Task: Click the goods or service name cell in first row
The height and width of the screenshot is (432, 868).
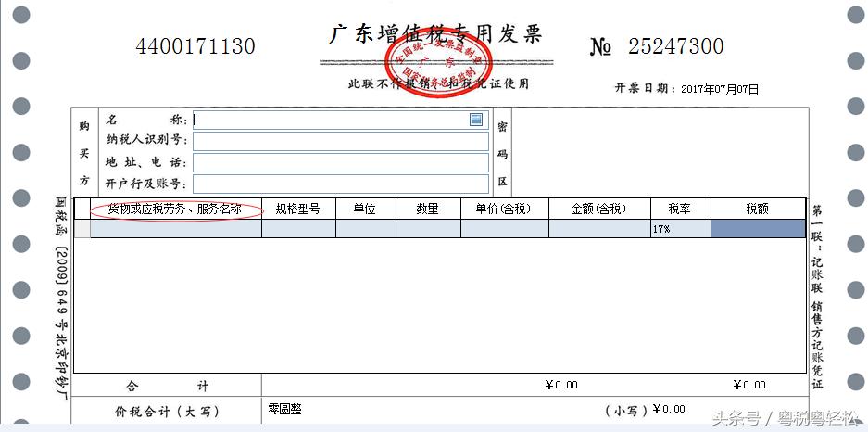Action: [x=176, y=229]
